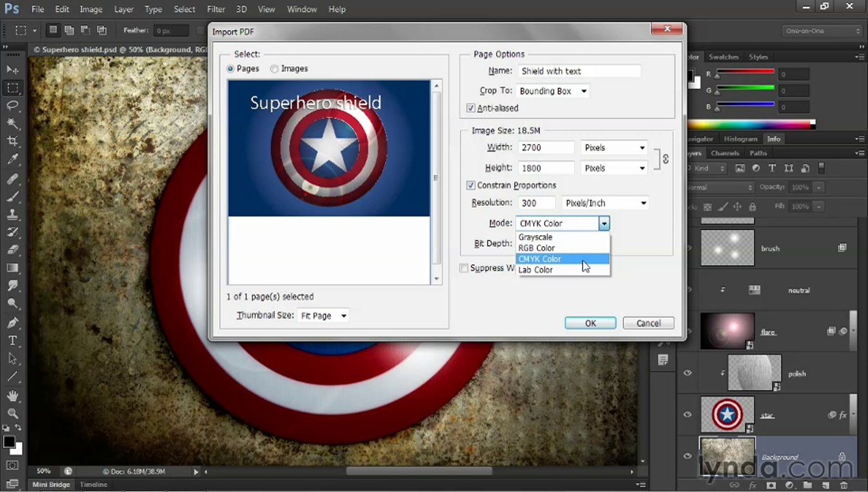Open the Mini Bridge panel tab
Viewport: 868px width, 492px height.
(x=51, y=484)
